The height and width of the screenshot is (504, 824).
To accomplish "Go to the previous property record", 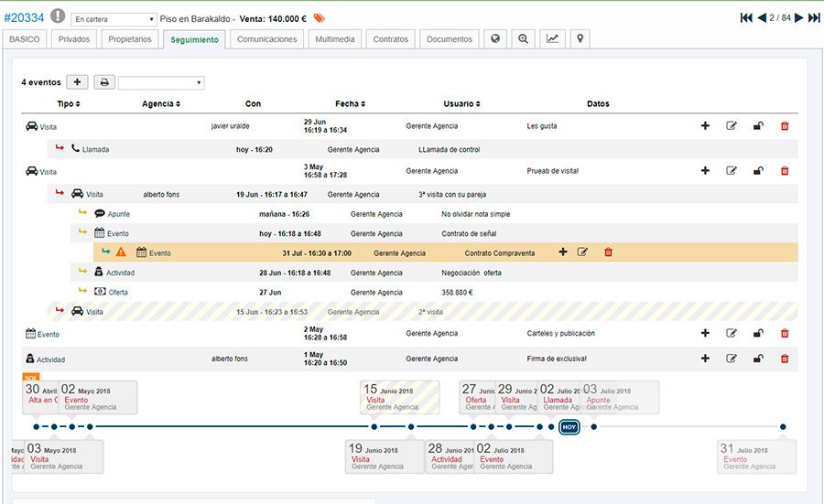I will pos(762,18).
